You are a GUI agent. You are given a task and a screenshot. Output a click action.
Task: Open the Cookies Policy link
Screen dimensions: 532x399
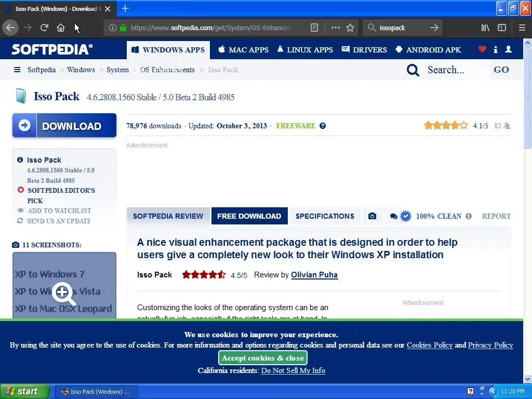click(x=430, y=345)
